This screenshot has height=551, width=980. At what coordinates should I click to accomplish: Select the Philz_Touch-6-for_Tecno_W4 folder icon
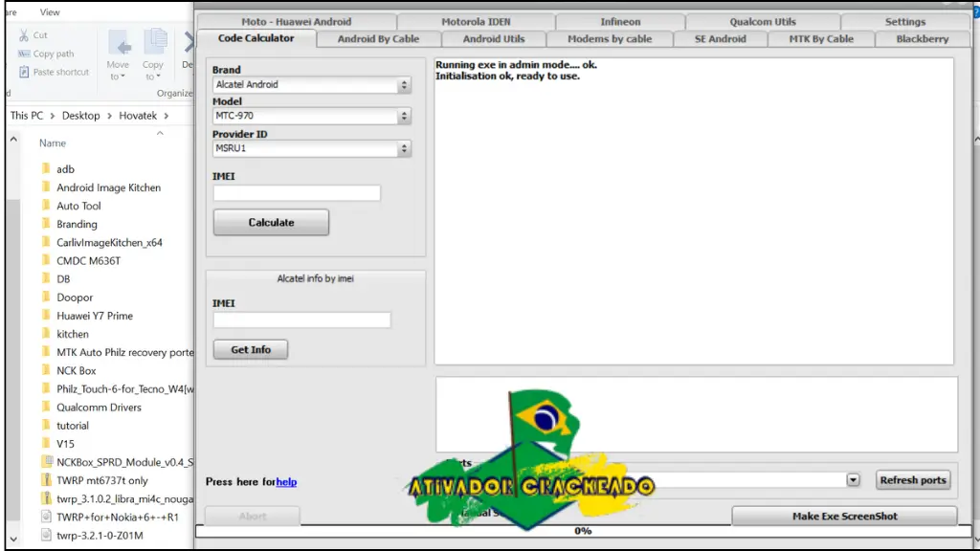(x=46, y=388)
